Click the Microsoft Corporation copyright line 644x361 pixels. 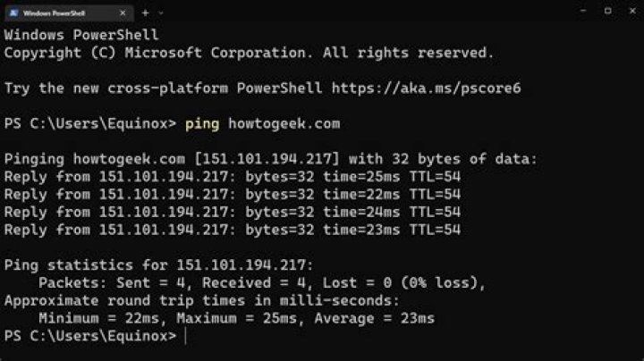[x=249, y=53]
